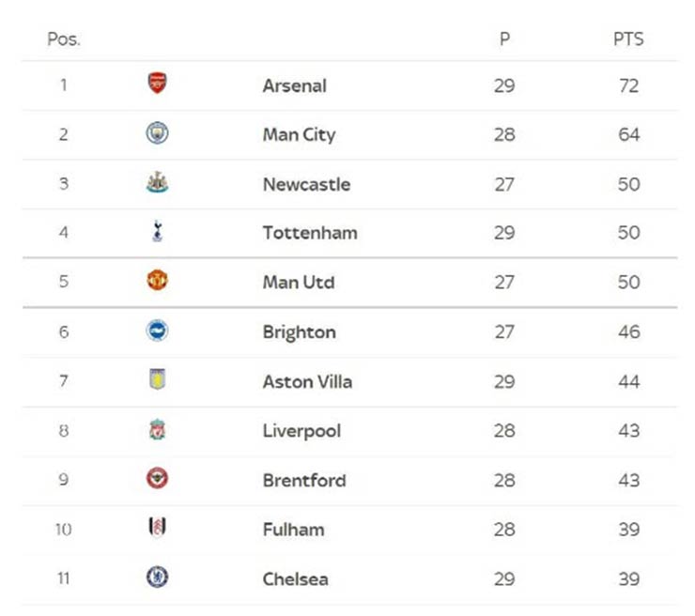This screenshot has width=695, height=616.
Task: Click Arsenal's 72 points value
Action: pyautogui.click(x=628, y=85)
